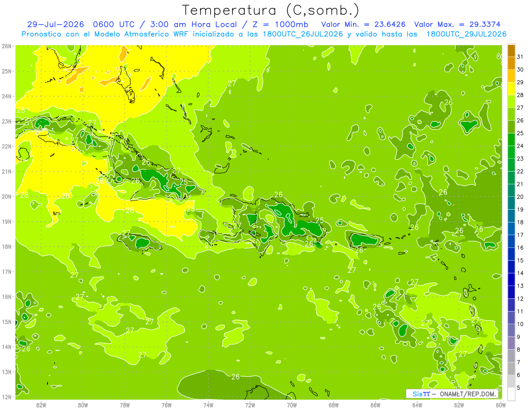Click the Temperatura (C,somb.) title
The image size is (532, 411).
click(x=271, y=11)
